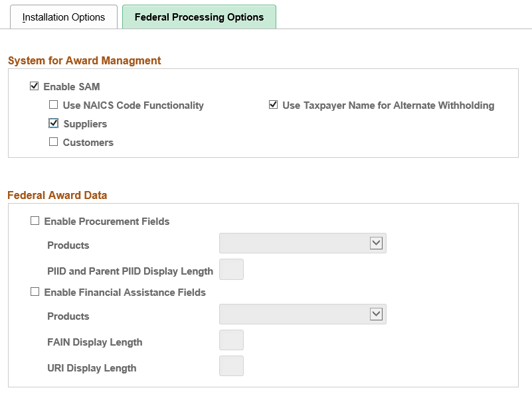Screen dimensions: 532x400
Task: Click the Enable Financial Assistance Fields label
Action: click(124, 292)
